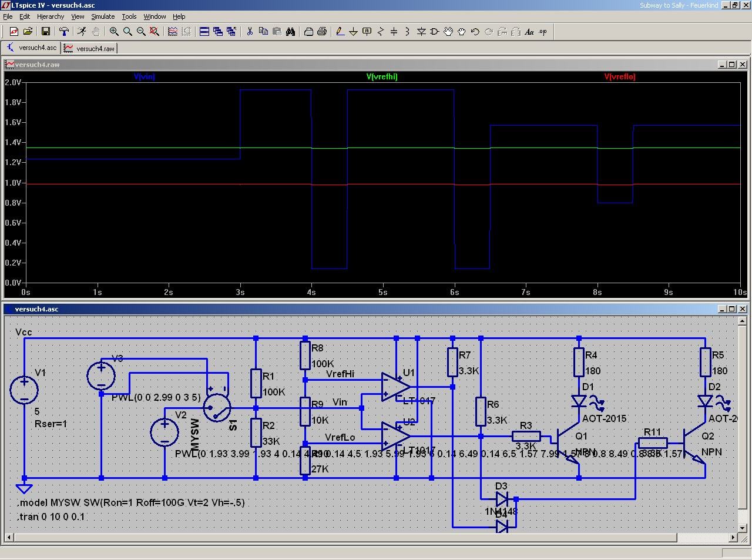The image size is (752, 560).
Task: Select the capacitor component tool
Action: click(x=394, y=32)
